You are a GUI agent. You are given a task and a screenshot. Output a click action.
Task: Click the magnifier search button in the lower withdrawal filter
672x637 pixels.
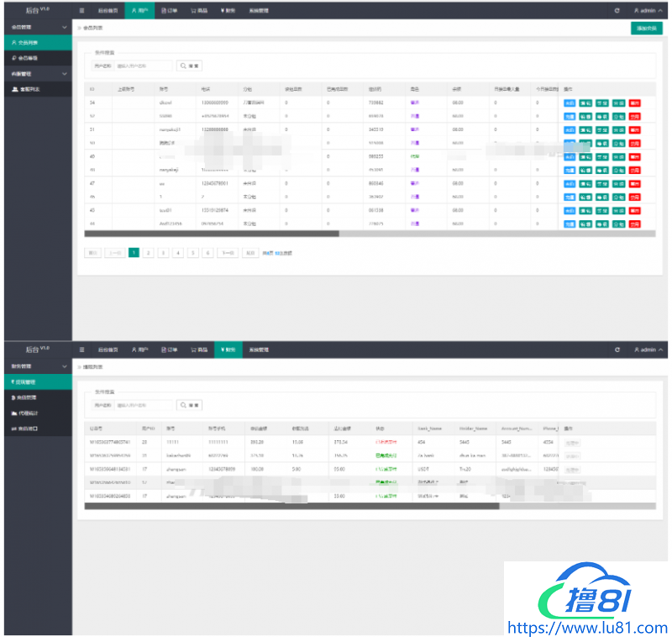[x=189, y=405]
